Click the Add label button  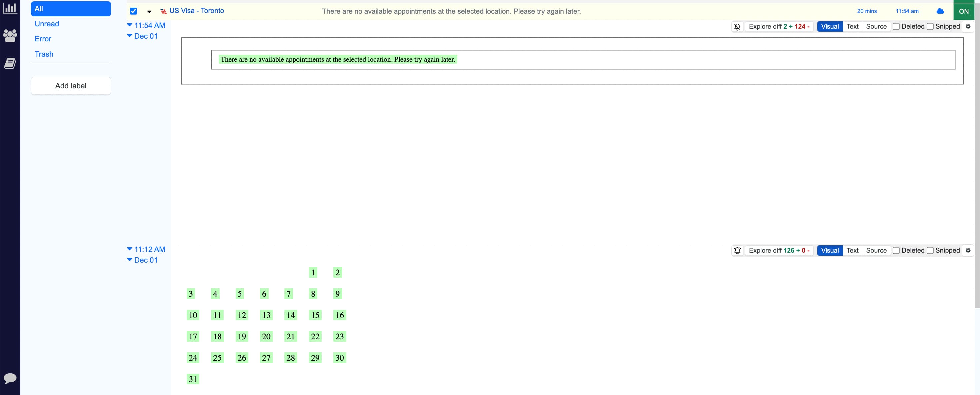coord(71,86)
